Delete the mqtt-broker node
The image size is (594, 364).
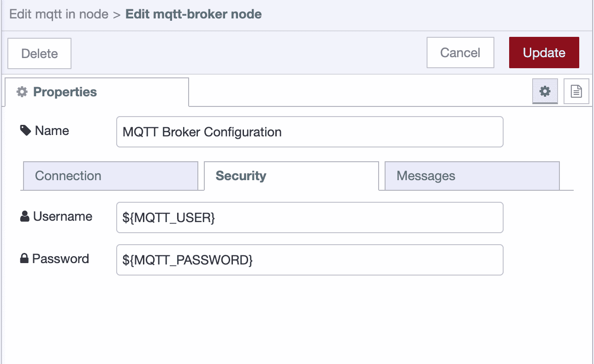pos(39,53)
